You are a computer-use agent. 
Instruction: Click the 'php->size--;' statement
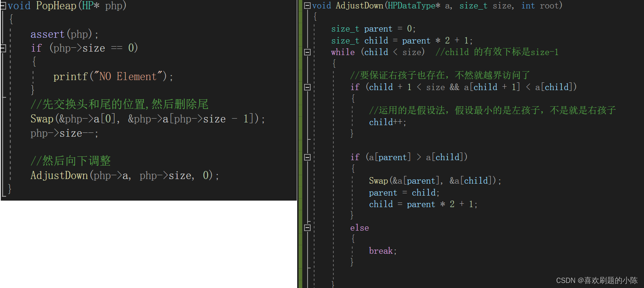(64, 133)
